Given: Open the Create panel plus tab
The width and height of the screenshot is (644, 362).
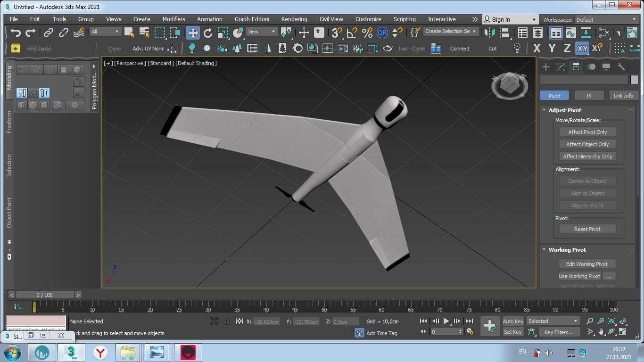Looking at the screenshot, I should [546, 67].
